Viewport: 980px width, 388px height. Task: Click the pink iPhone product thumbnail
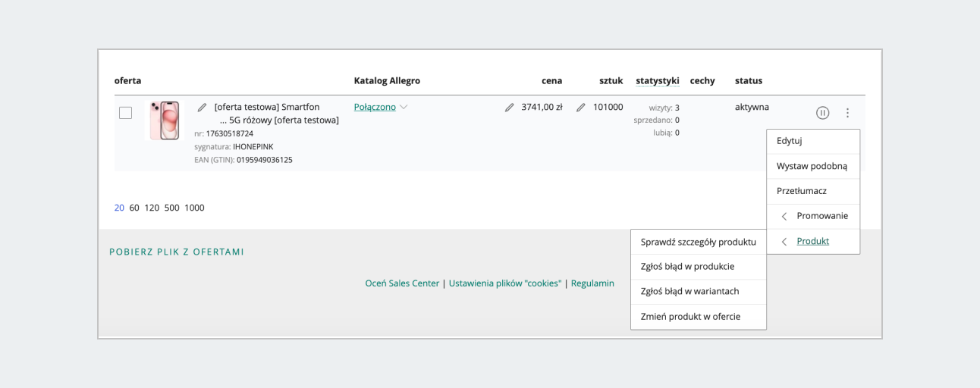[165, 120]
